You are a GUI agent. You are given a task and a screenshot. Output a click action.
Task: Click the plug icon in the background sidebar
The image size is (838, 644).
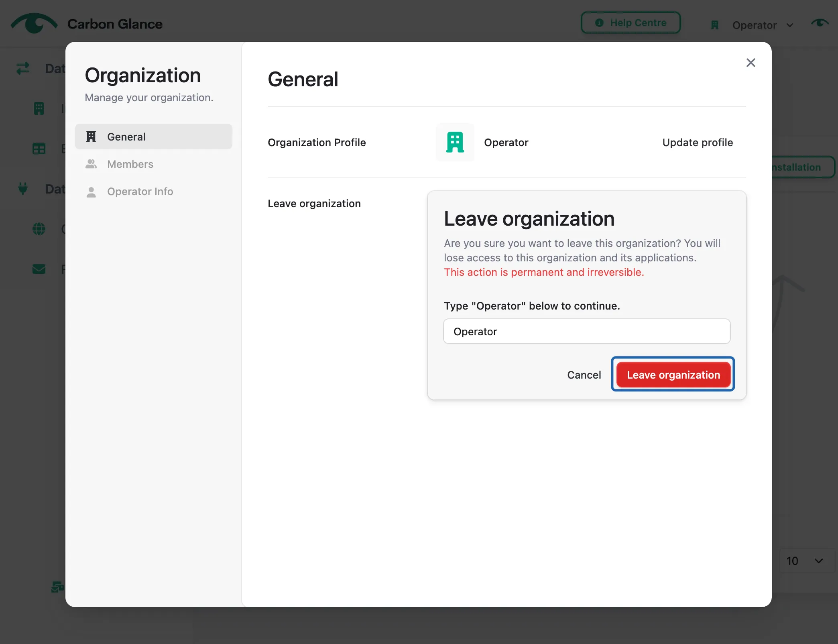click(23, 188)
